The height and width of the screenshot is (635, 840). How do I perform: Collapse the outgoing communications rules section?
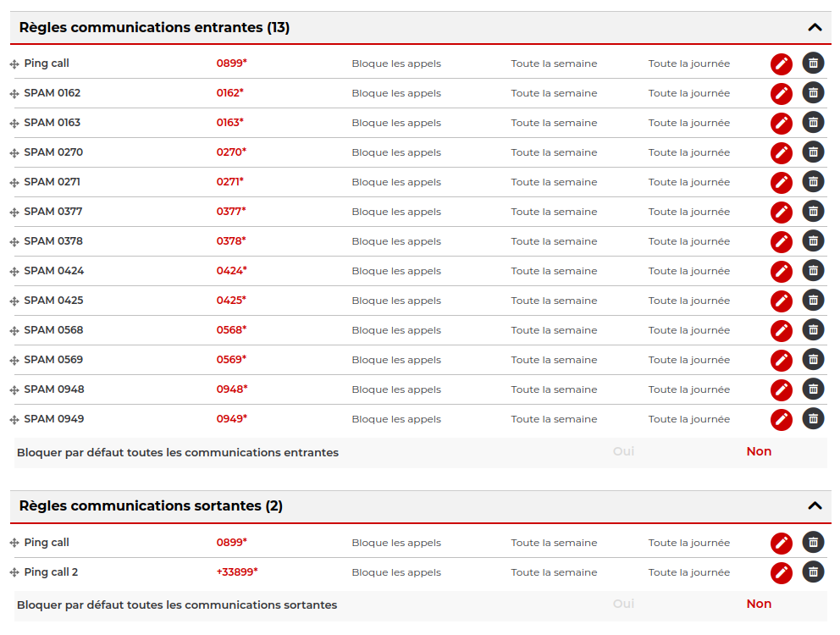(815, 506)
